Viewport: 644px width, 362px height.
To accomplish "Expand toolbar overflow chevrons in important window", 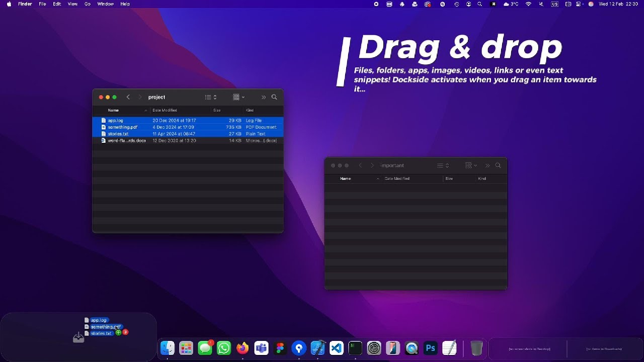I will pos(487,165).
